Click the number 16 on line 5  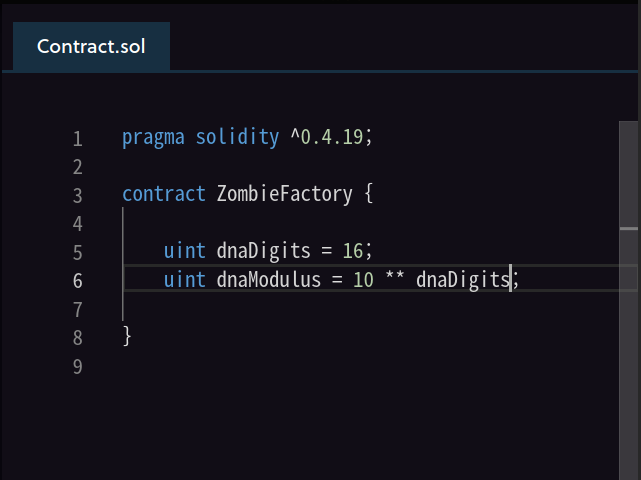[353, 251]
